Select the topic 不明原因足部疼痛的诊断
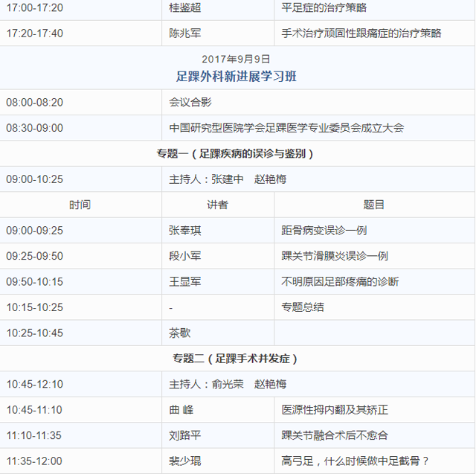 pyautogui.click(x=340, y=282)
